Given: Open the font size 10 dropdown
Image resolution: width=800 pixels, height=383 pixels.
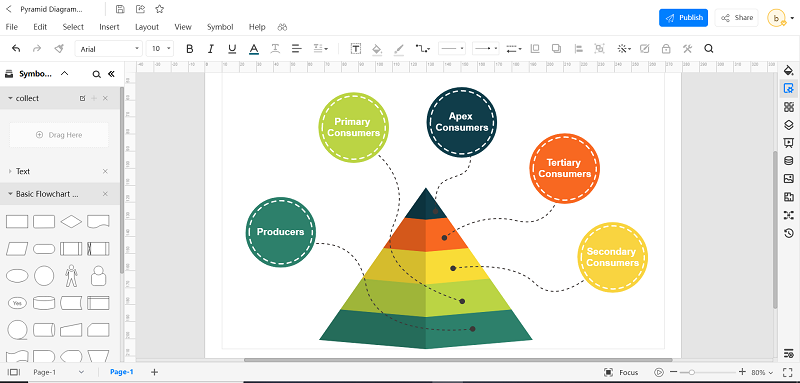Looking at the screenshot, I should (160, 49).
